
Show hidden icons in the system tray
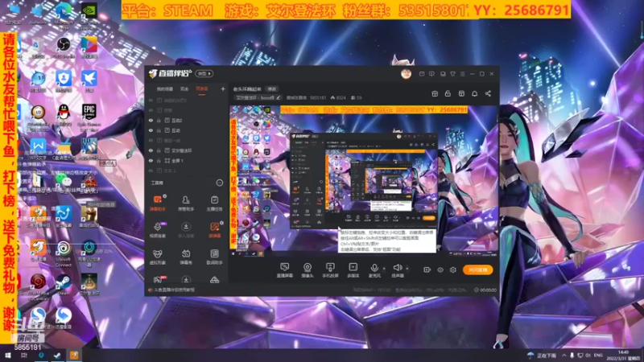(x=564, y=355)
